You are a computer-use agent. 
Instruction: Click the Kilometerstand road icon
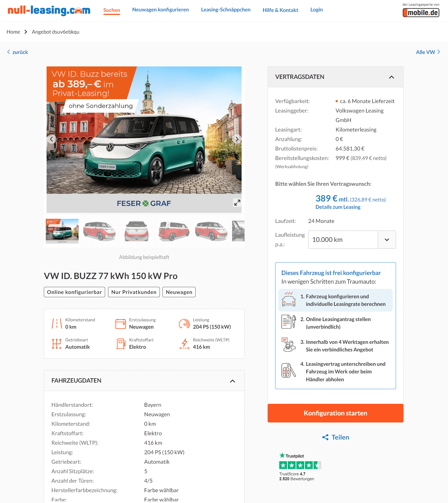pyautogui.click(x=57, y=323)
